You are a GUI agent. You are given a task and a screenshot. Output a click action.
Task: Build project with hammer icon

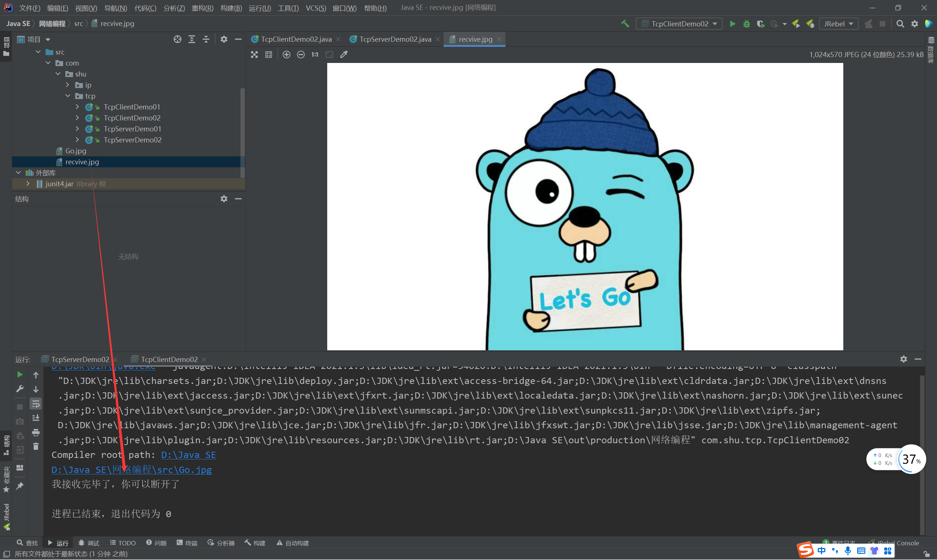625,24
